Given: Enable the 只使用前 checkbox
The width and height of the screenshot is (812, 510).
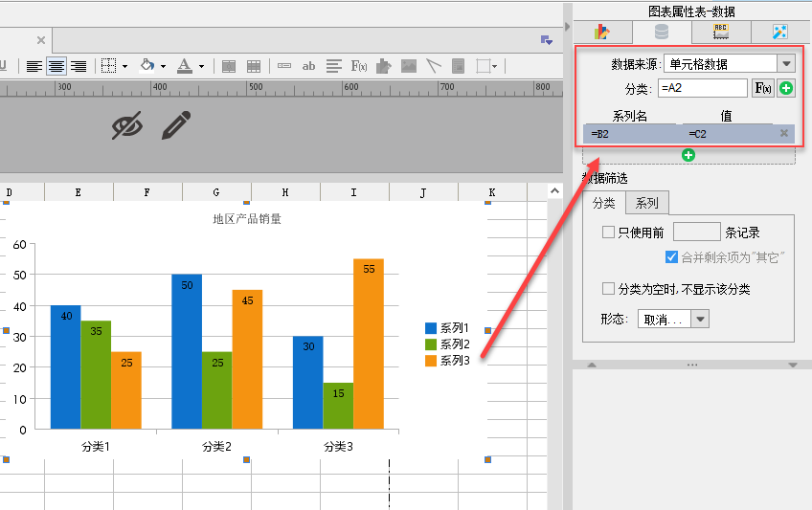Looking at the screenshot, I should pos(608,232).
